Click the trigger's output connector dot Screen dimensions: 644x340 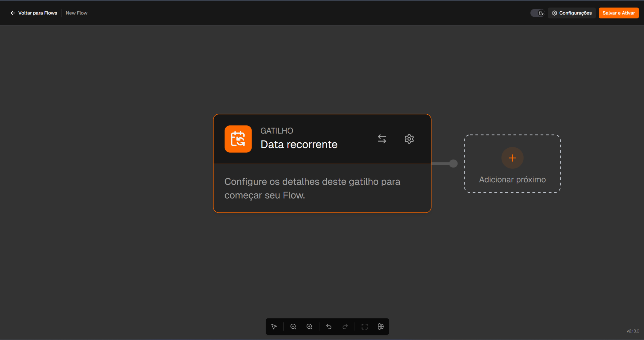click(453, 163)
